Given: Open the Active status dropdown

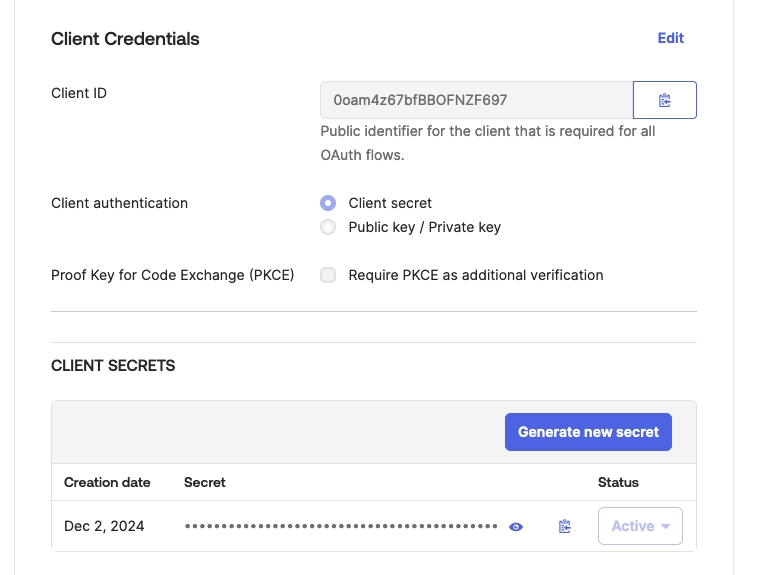Looking at the screenshot, I should 640,526.
